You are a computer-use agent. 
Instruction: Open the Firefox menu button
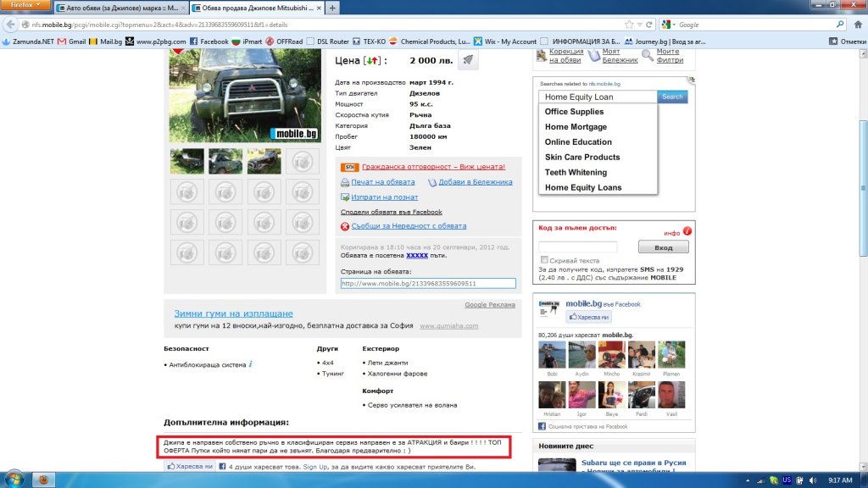point(25,5)
